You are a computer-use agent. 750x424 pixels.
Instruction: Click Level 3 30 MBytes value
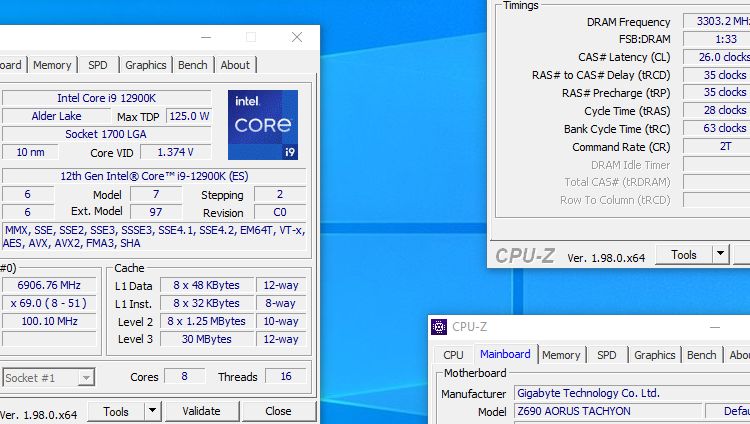coord(207,339)
